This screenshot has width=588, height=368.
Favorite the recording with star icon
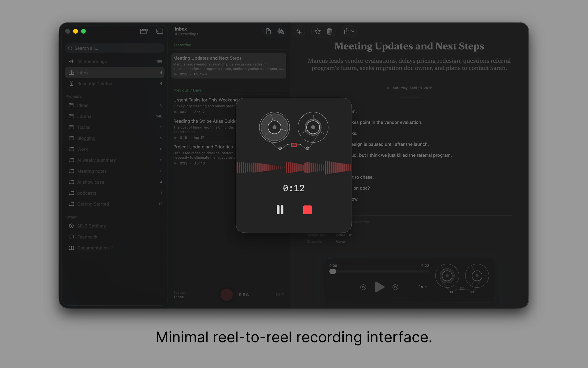click(x=317, y=31)
